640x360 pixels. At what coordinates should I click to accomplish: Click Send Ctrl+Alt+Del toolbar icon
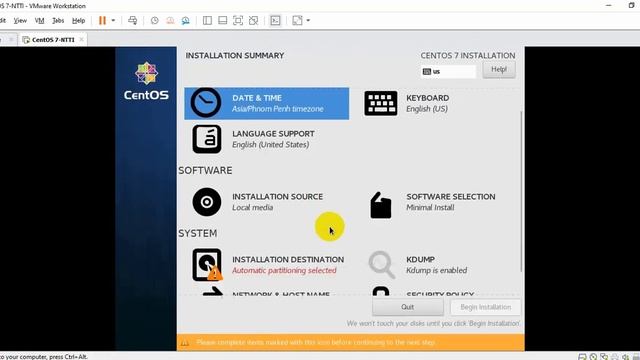133,20
